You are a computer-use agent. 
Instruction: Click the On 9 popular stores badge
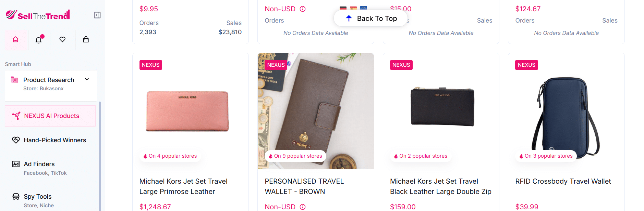point(295,156)
